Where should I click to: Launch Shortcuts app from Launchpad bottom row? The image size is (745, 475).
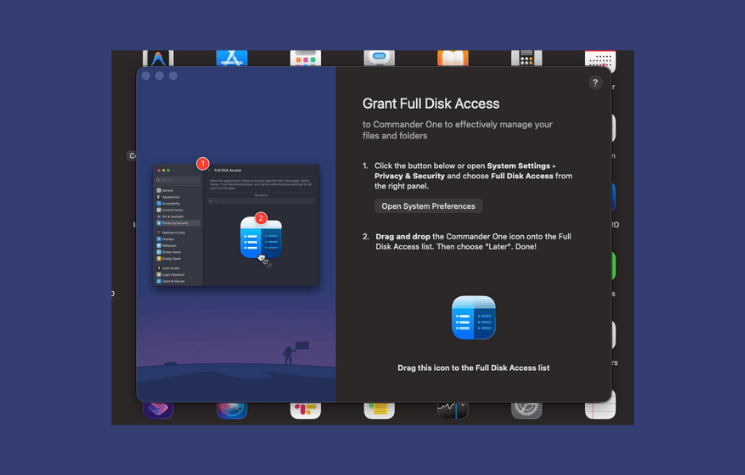click(158, 410)
